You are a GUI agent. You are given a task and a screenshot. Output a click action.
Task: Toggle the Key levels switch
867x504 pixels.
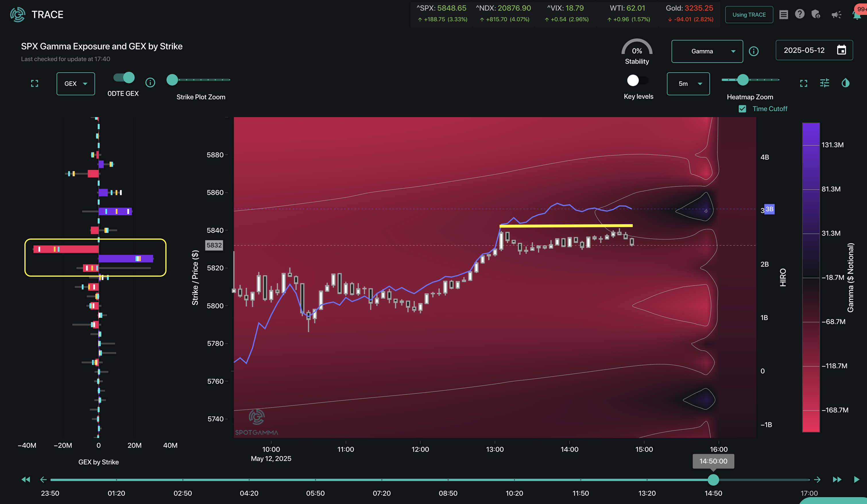tap(638, 80)
